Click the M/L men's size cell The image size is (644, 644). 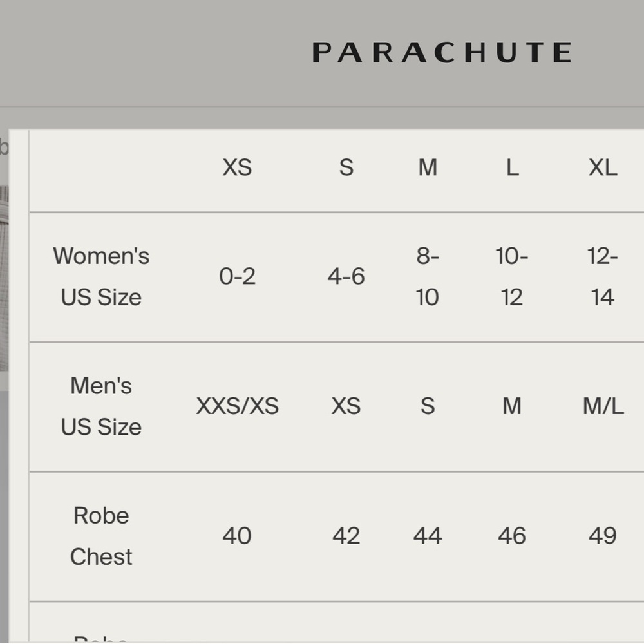[x=603, y=406]
